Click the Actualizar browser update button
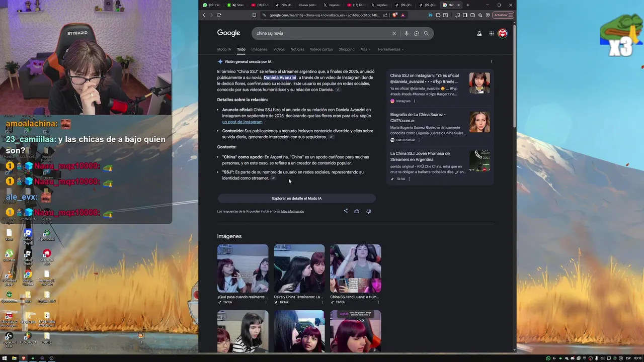The image size is (644, 362). [x=503, y=15]
